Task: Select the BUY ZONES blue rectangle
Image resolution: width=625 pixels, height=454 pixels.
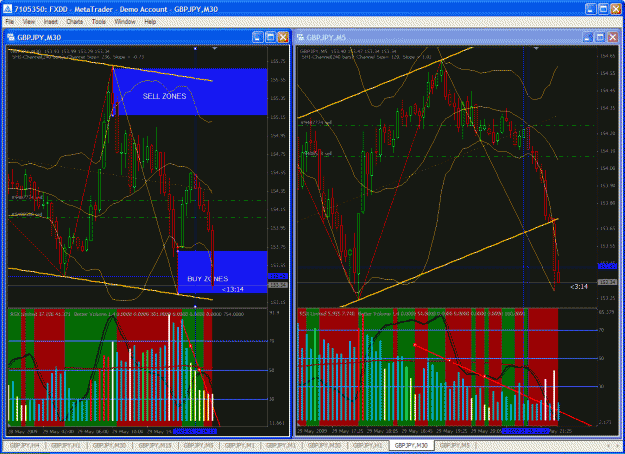Action: [x=222, y=272]
